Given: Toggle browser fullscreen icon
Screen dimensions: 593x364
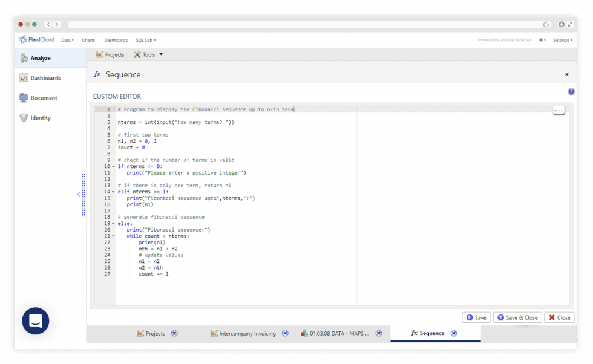Looking at the screenshot, I should pos(570,24).
